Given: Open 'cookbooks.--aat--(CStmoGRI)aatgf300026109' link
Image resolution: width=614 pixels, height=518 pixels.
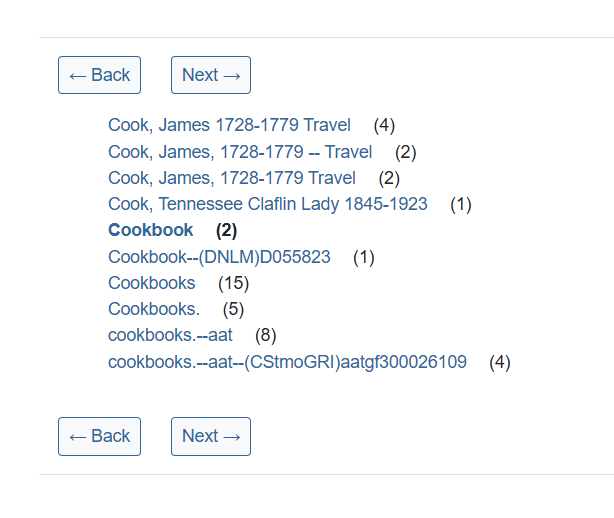Looking at the screenshot, I should click(287, 362).
